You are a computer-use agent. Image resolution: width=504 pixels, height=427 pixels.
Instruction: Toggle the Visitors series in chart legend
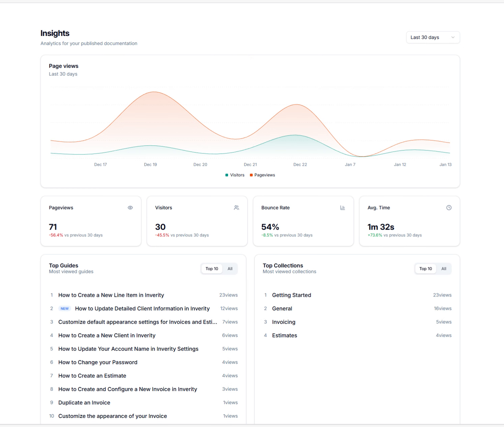pyautogui.click(x=235, y=175)
